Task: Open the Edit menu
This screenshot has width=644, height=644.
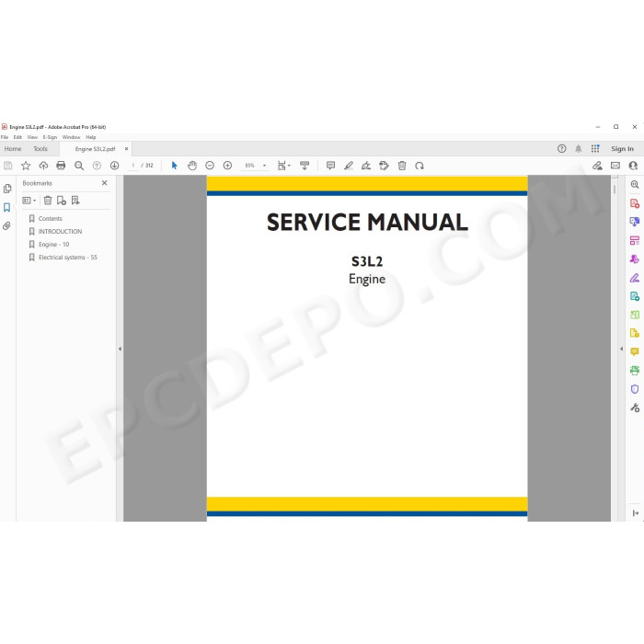Action: 17,137
